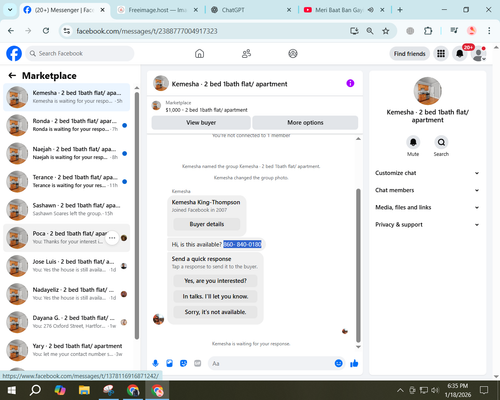The height and width of the screenshot is (400, 500).
Task: Click the Buyer details button
Action: point(207,224)
